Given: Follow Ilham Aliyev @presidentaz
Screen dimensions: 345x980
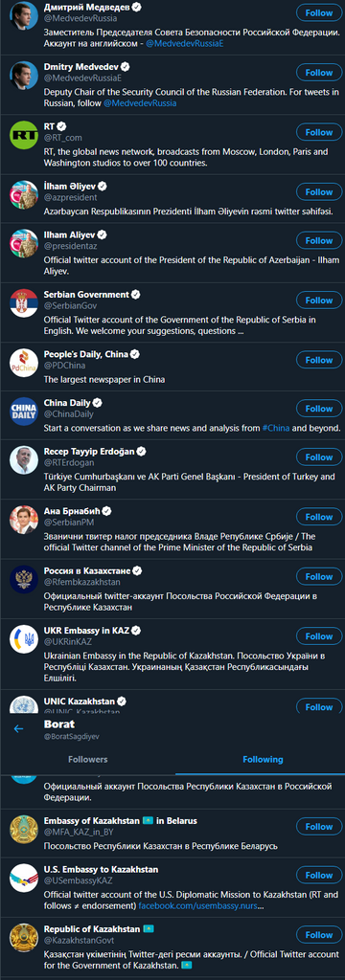Looking at the screenshot, I should [x=319, y=240].
